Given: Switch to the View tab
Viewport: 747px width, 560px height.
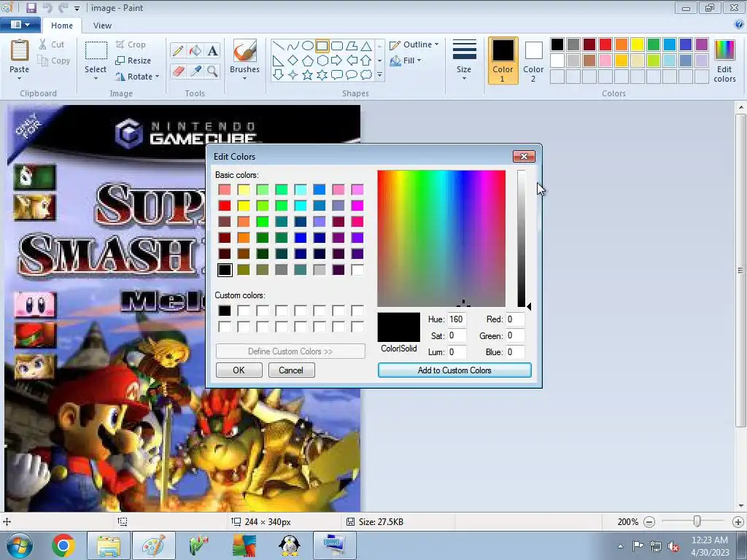Looking at the screenshot, I should click(x=102, y=26).
